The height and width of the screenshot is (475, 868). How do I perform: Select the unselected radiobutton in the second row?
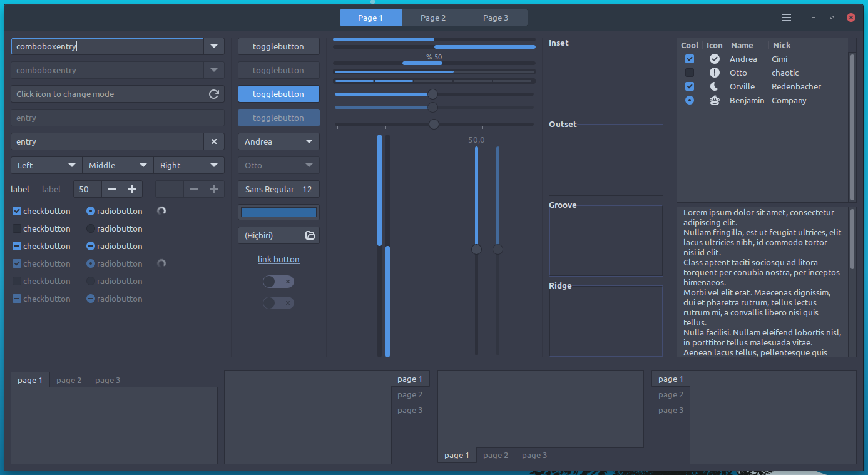(x=91, y=228)
